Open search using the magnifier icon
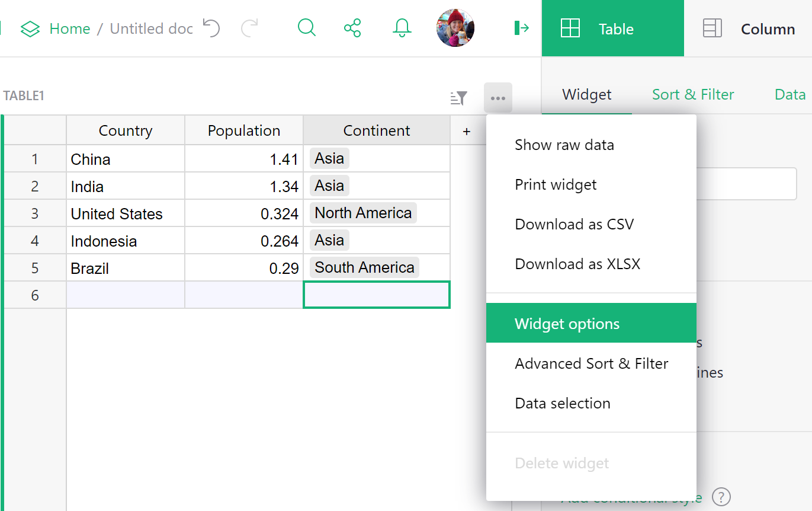Screen dimensions: 812x511 (x=306, y=28)
